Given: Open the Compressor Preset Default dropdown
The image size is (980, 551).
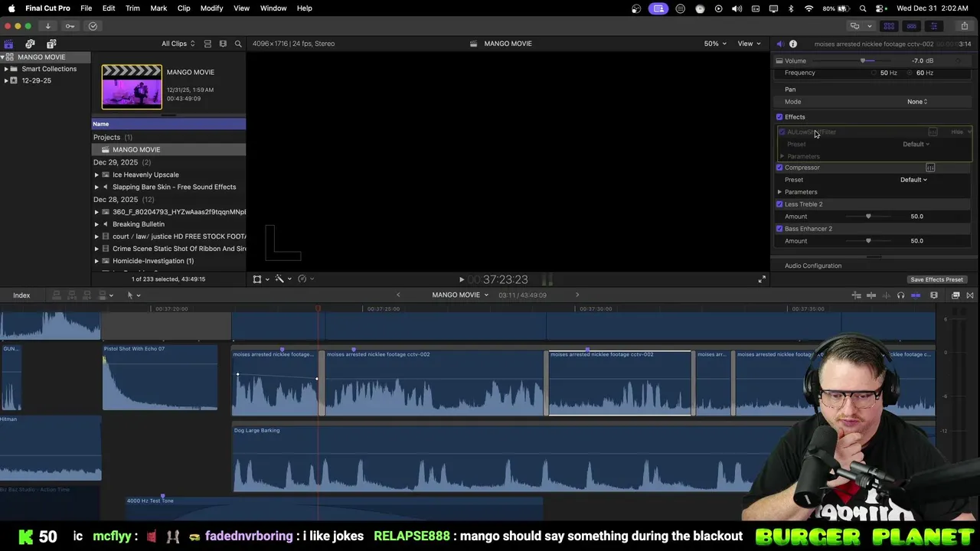Looking at the screenshot, I should (x=913, y=180).
